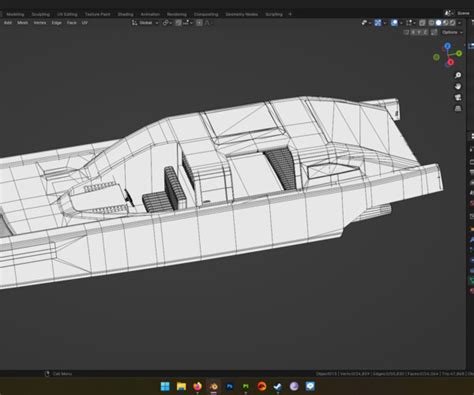Open the snapping options dropdown
The image size is (474, 395).
188,23
